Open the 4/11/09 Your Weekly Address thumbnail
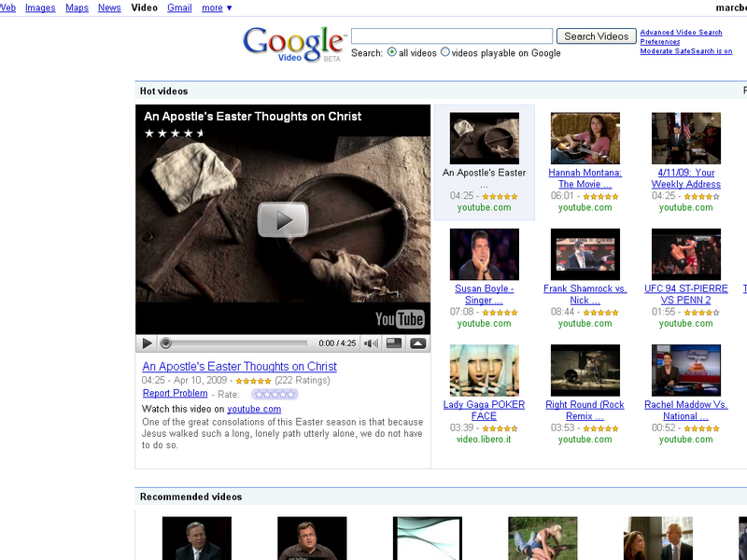 point(686,138)
